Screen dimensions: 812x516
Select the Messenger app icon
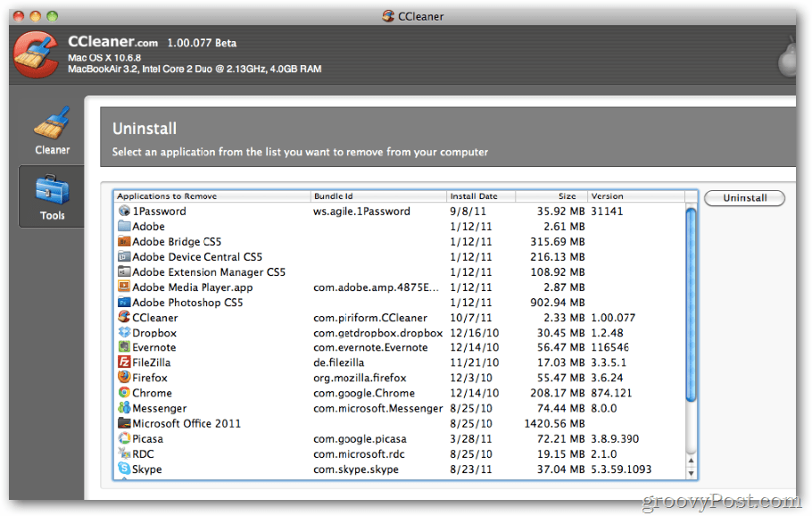click(x=124, y=408)
